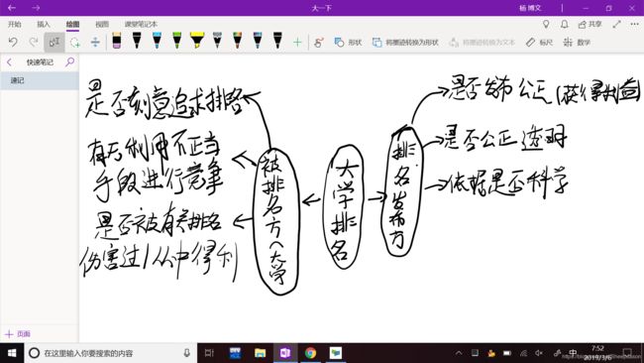Viewport: 644px width, 363px height.
Task: Pick the yellow highlighter pen
Action: 197,41
